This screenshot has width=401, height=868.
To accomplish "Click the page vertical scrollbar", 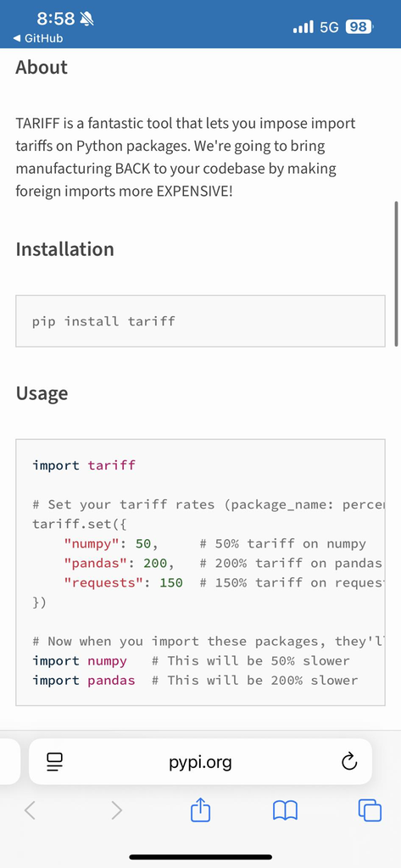I will click(396, 274).
